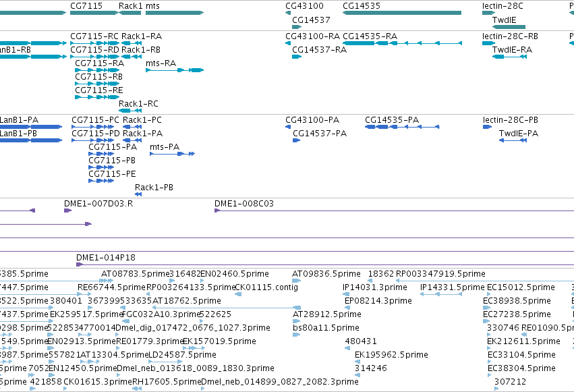Click the CG7115-RE transcript label
The height and width of the screenshot is (392, 574).
(99, 90)
